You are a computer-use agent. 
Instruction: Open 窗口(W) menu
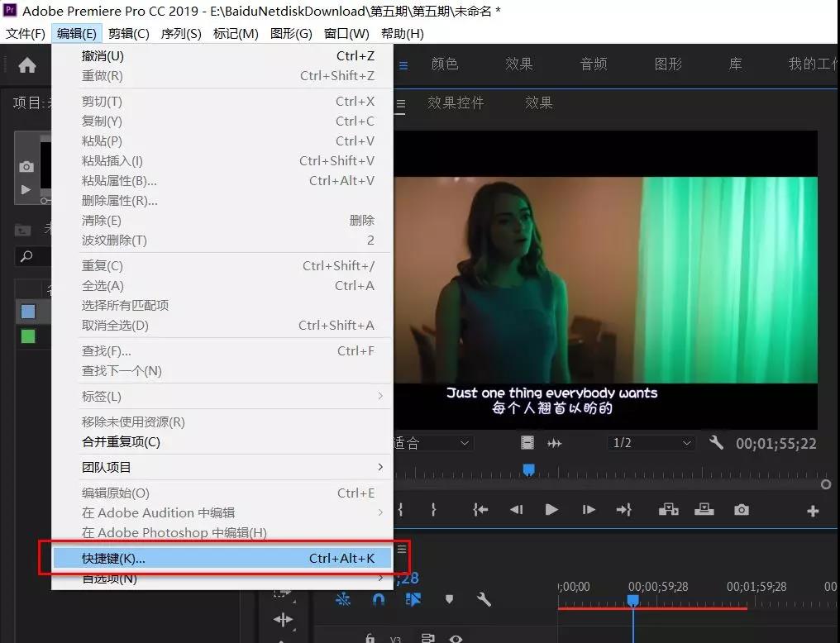pyautogui.click(x=346, y=34)
